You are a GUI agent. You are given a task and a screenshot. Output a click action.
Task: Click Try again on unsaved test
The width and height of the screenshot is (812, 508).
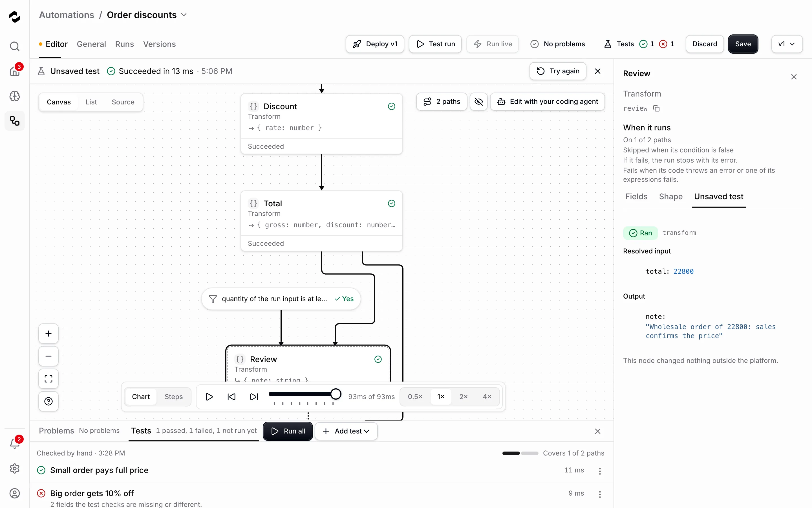(x=558, y=71)
